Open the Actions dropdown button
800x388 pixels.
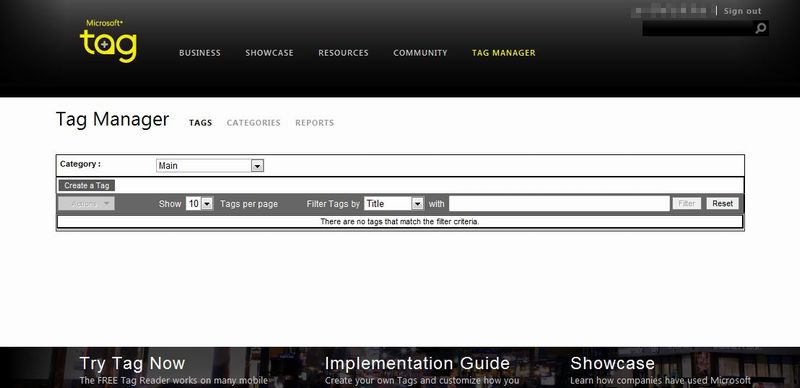pos(87,204)
